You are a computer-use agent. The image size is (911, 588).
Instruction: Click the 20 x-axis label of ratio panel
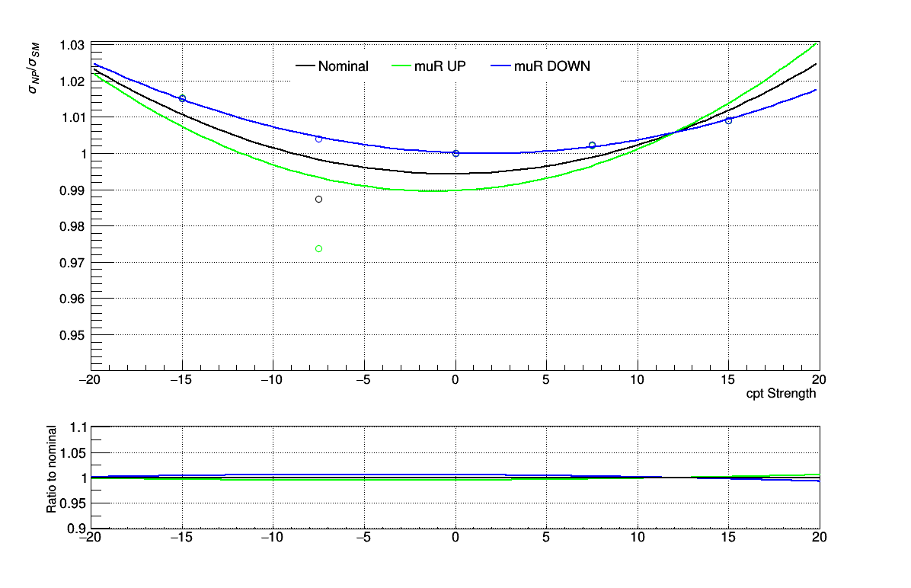819,538
